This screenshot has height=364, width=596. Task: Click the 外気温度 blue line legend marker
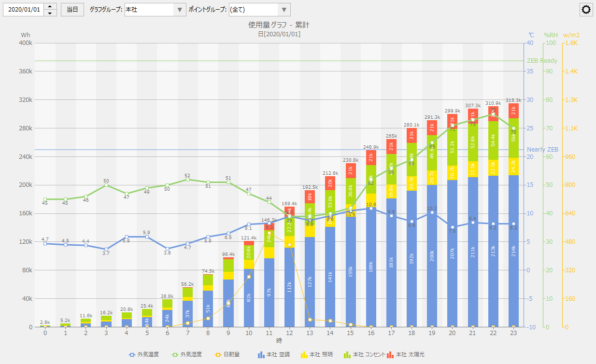click(132, 355)
